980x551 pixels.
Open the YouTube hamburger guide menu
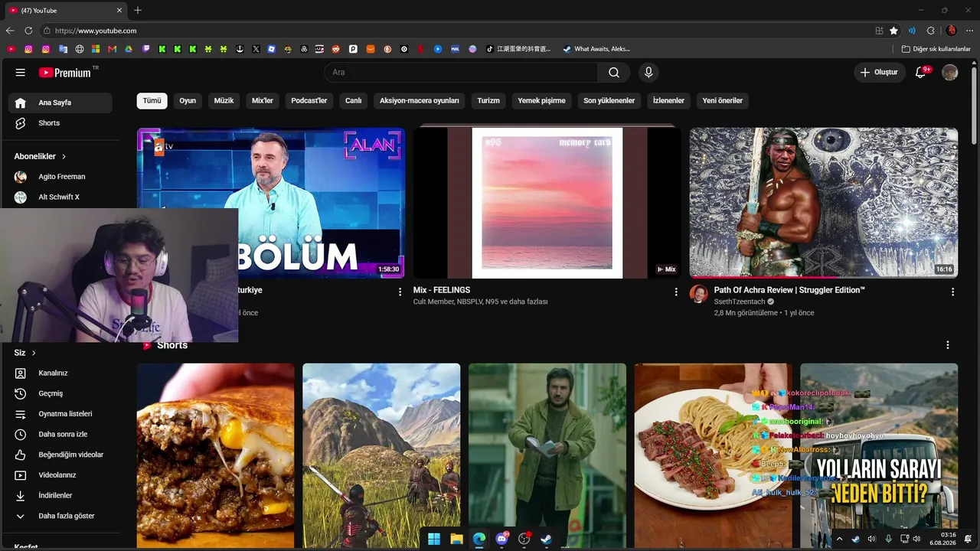click(x=20, y=73)
